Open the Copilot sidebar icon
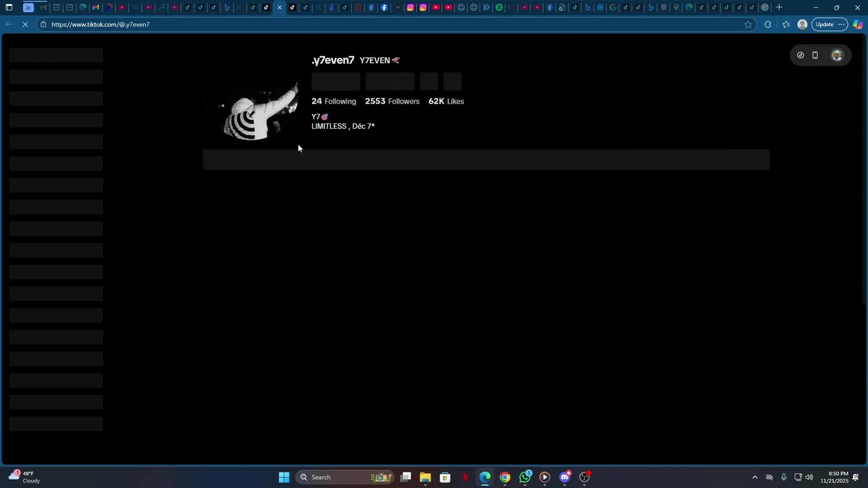 pyautogui.click(x=858, y=24)
